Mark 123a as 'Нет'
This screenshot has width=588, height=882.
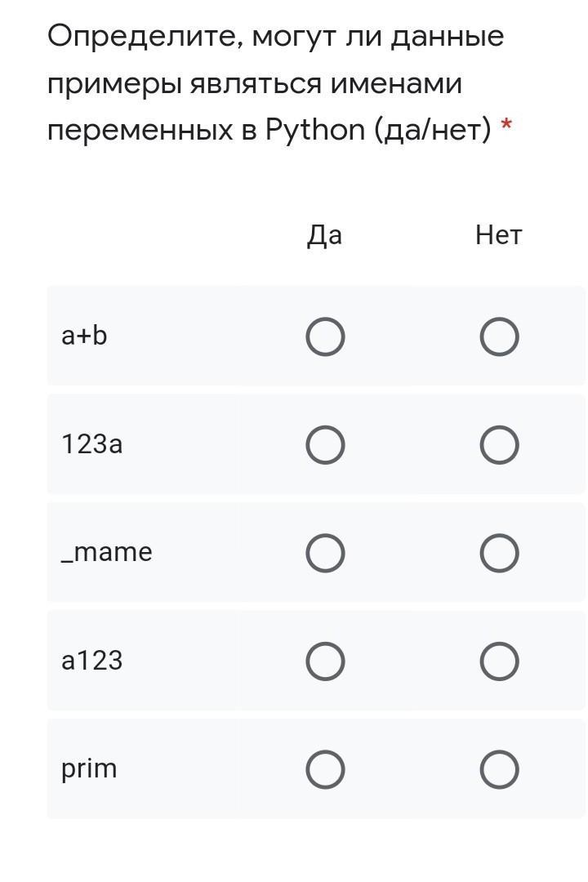[x=499, y=445]
